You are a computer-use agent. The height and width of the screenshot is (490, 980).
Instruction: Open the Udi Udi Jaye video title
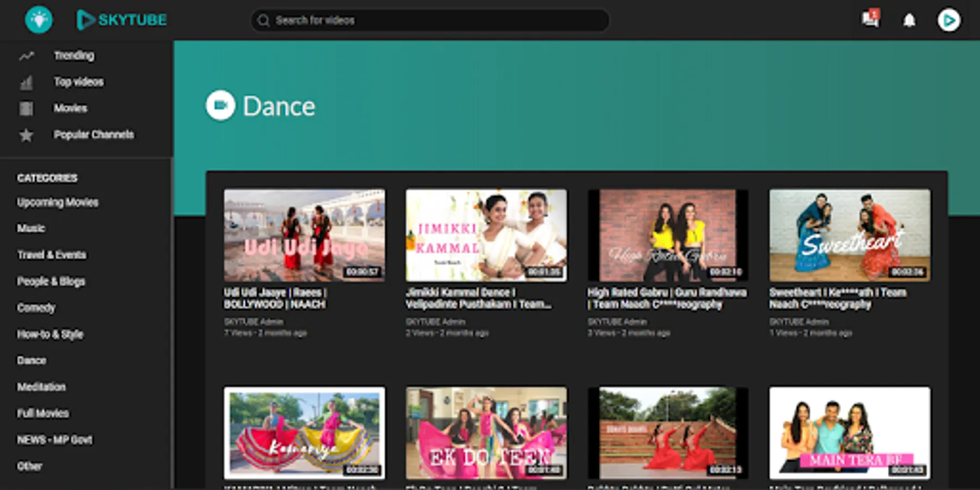(275, 298)
